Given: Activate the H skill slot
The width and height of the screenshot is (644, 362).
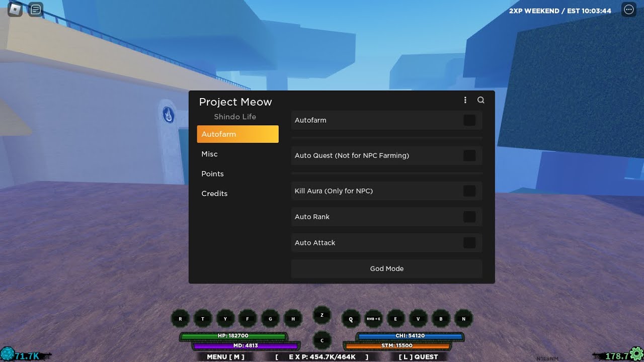Looking at the screenshot, I should (293, 319).
